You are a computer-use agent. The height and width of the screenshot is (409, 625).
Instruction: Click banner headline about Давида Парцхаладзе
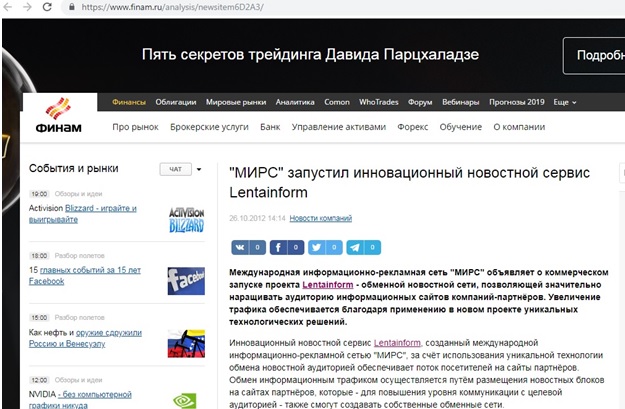tap(311, 55)
